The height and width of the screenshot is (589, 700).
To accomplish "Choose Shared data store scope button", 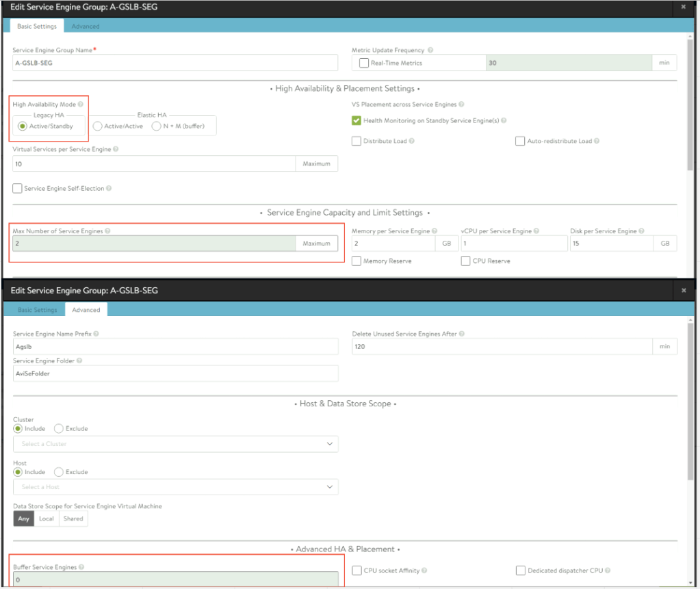I will click(73, 519).
